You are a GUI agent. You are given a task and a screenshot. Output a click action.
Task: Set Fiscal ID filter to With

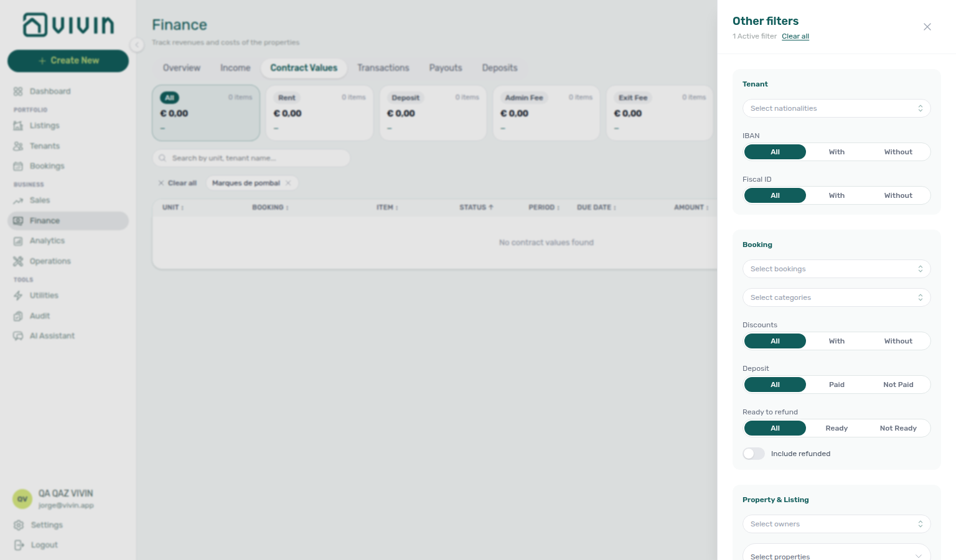point(836,195)
